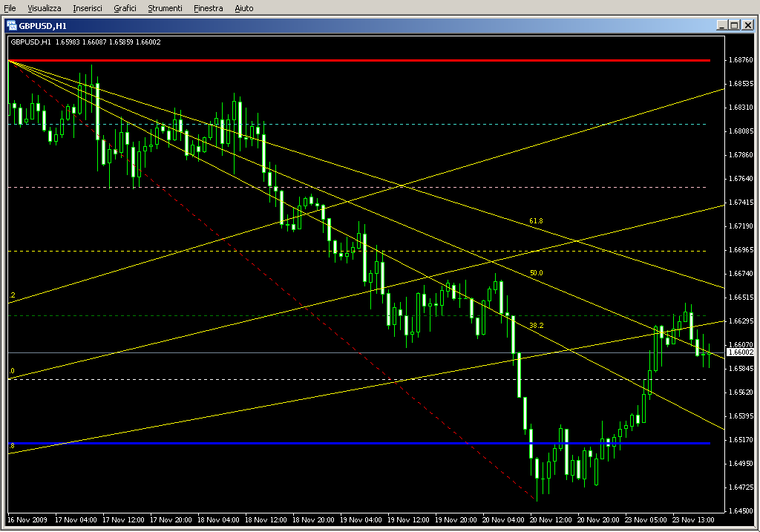The image size is (760, 532).
Task: Open the Inserisci menu
Action: coord(88,8)
